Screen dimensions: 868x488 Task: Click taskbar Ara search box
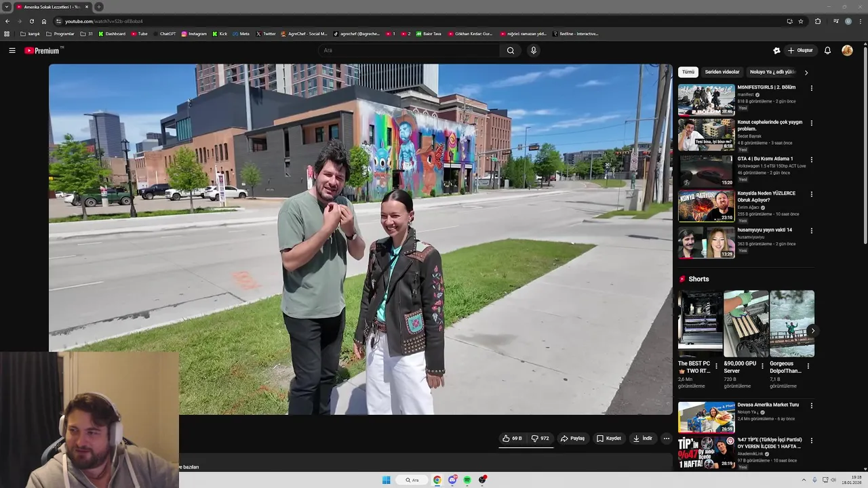tap(413, 480)
